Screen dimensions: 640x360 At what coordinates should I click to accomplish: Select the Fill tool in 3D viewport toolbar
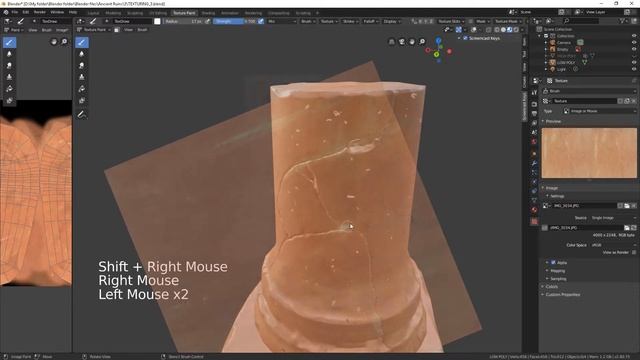tap(82, 89)
